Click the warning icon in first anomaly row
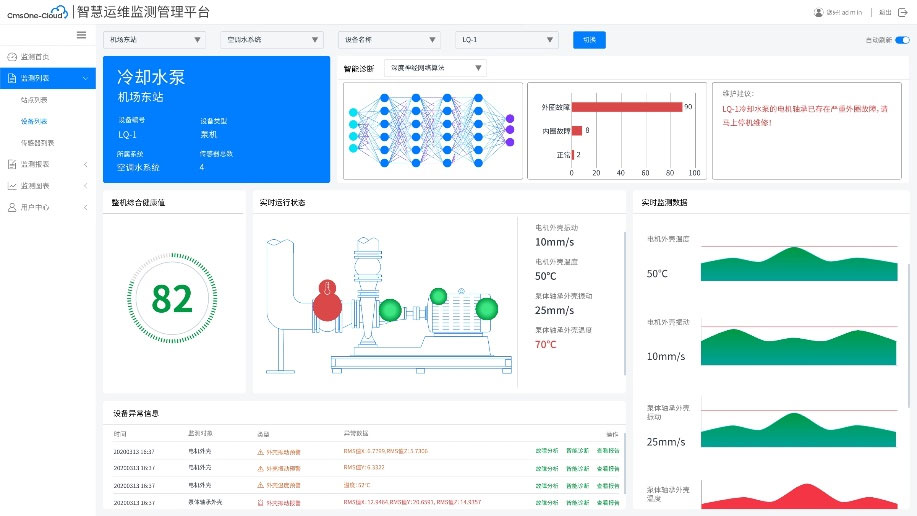This screenshot has height=516, width=917. click(x=260, y=451)
